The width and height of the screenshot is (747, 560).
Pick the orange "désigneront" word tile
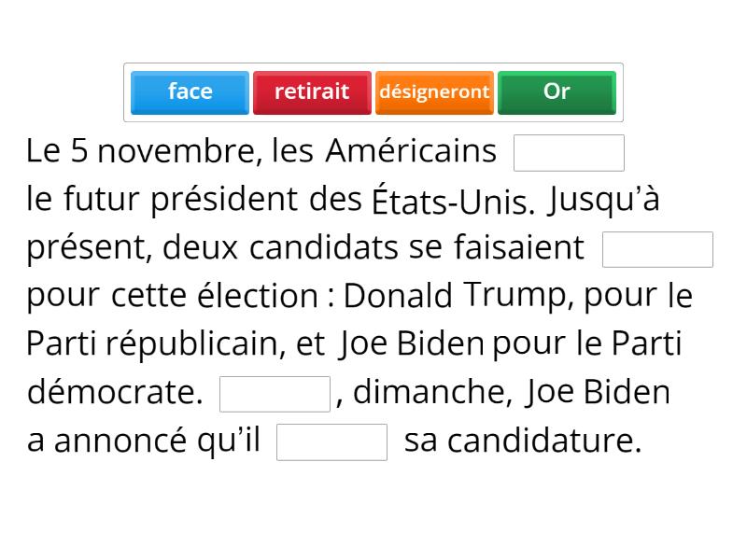(x=434, y=92)
